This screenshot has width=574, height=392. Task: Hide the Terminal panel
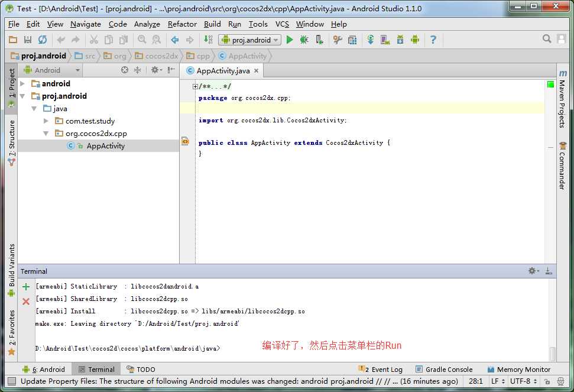pos(549,271)
